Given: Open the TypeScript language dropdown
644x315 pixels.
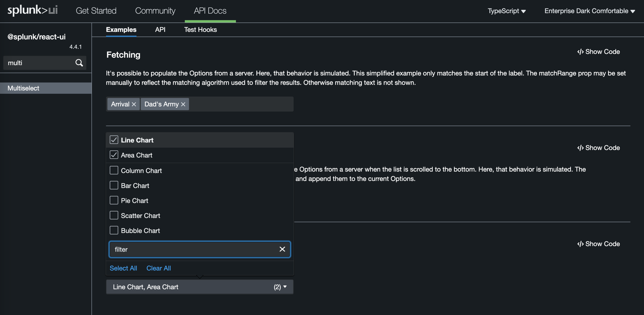Looking at the screenshot, I should [x=506, y=11].
